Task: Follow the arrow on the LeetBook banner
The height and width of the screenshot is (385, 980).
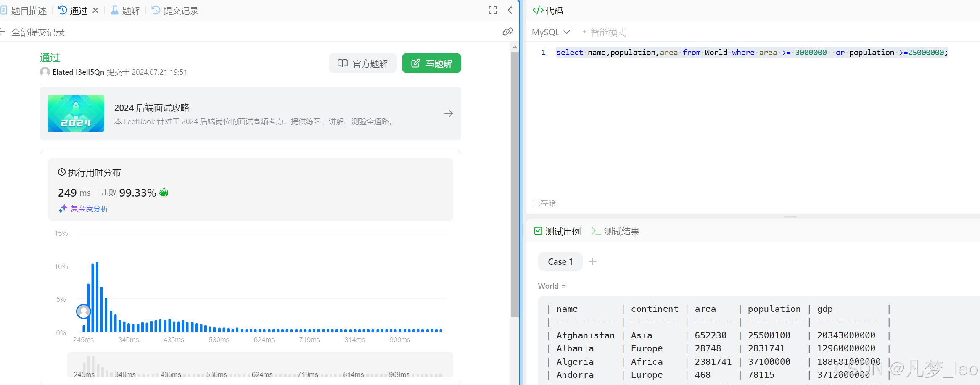Action: tap(449, 113)
